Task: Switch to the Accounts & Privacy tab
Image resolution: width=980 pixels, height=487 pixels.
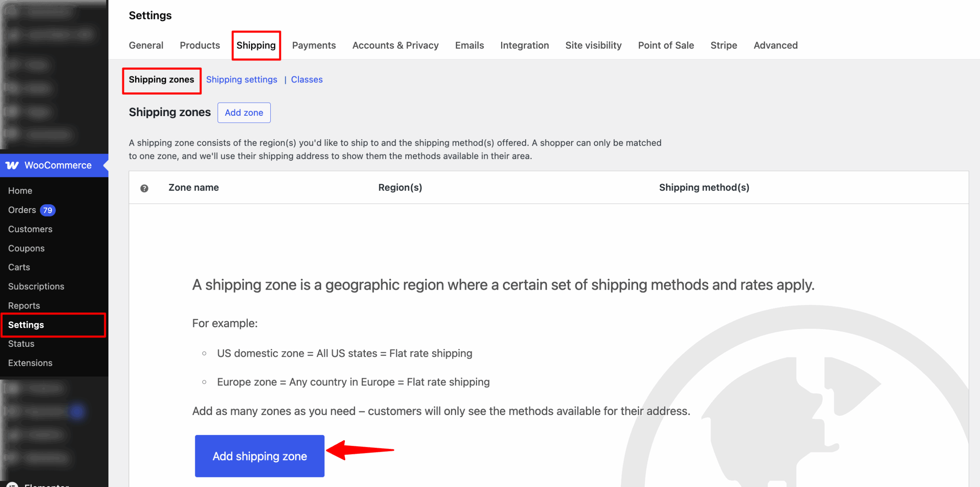Action: (x=395, y=45)
